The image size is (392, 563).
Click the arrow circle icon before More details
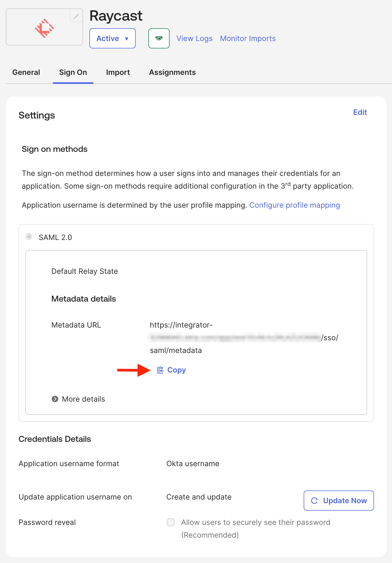point(55,399)
